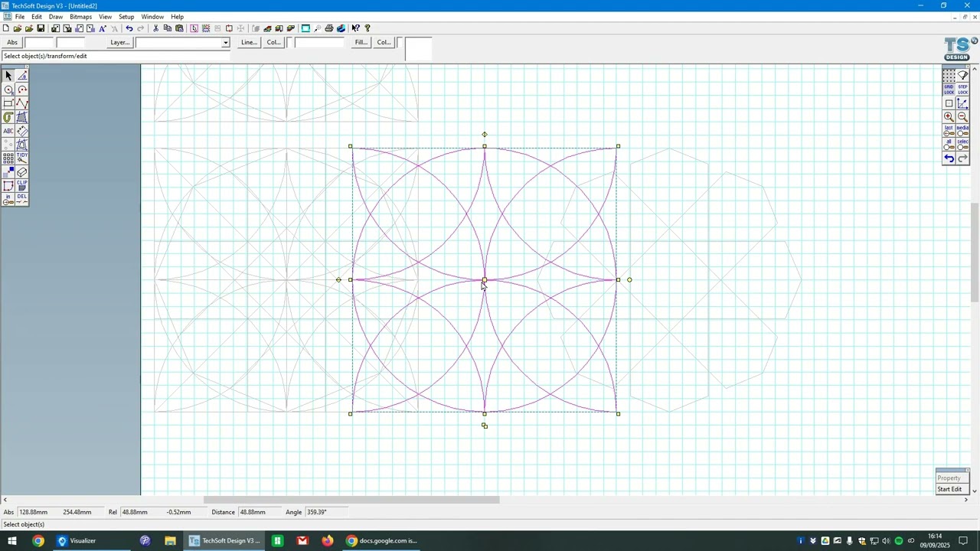The height and width of the screenshot is (551, 980).
Task: Click the paste clipboard icon
Action: [179, 28]
